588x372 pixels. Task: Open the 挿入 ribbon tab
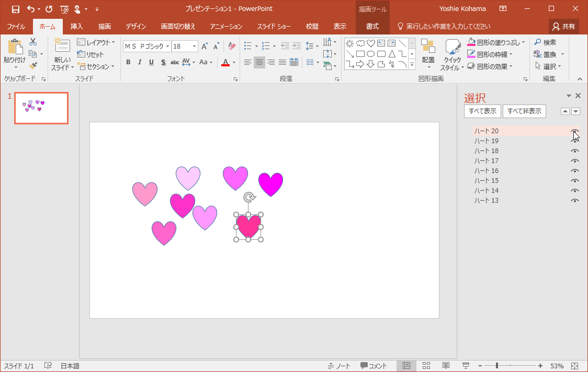[77, 26]
